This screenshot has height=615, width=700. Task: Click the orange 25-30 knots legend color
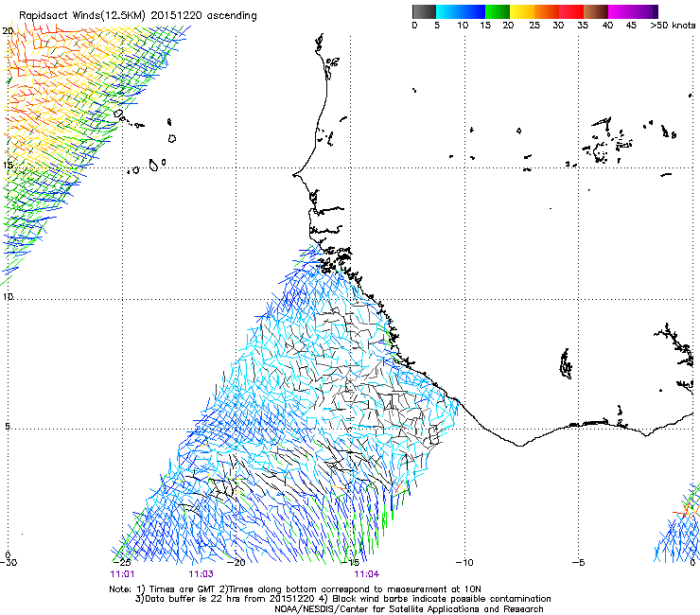pos(547,11)
